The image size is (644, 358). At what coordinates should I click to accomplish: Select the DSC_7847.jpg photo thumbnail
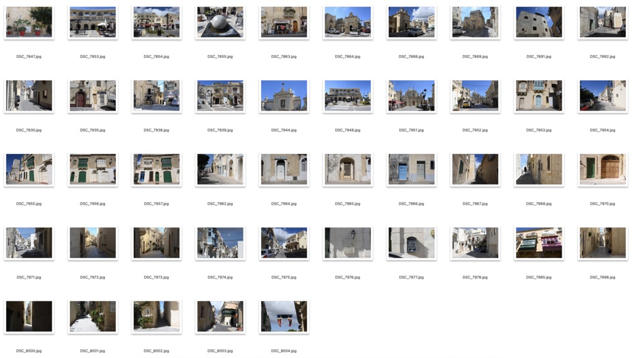pos(29,22)
